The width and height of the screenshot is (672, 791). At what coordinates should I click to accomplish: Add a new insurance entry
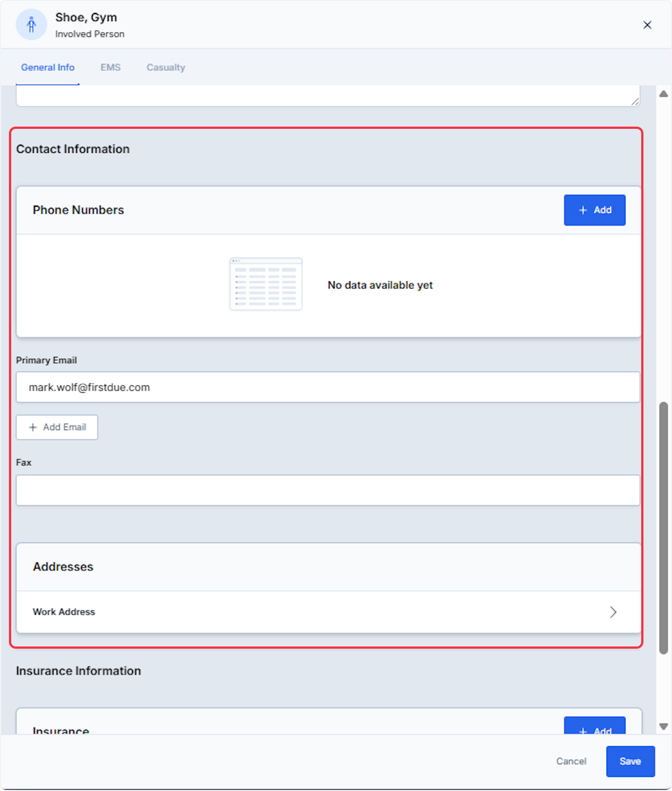pyautogui.click(x=595, y=726)
